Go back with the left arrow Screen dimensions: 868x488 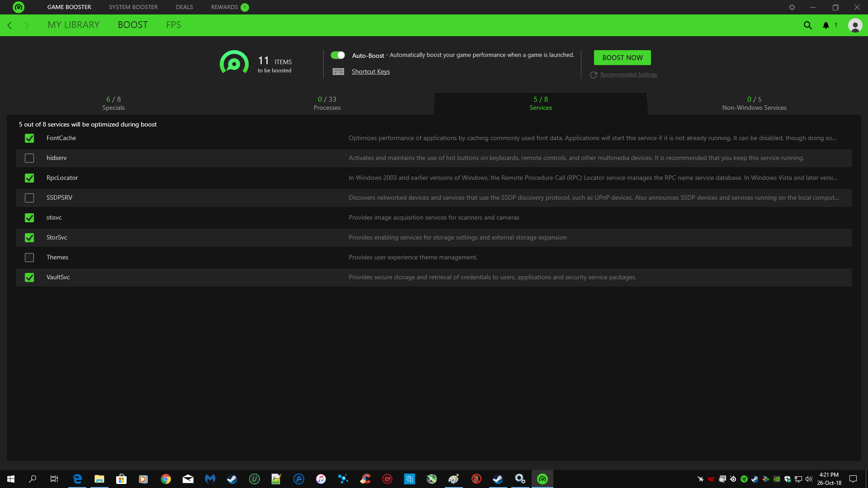[10, 25]
